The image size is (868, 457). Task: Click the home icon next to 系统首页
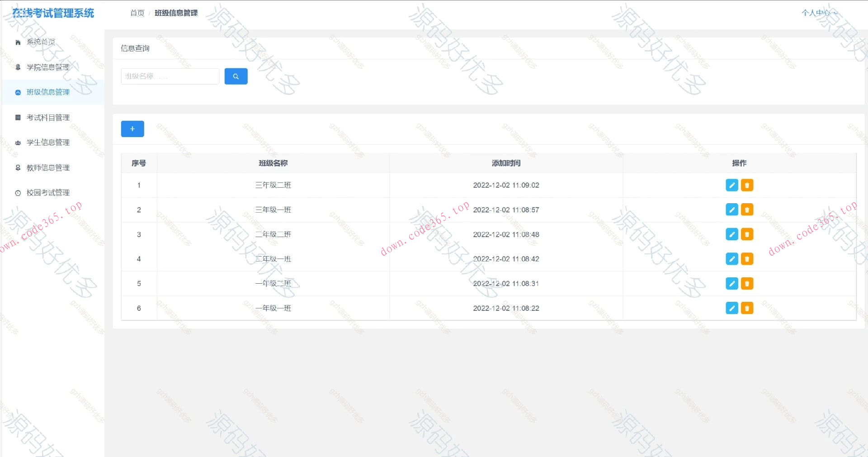click(x=18, y=42)
